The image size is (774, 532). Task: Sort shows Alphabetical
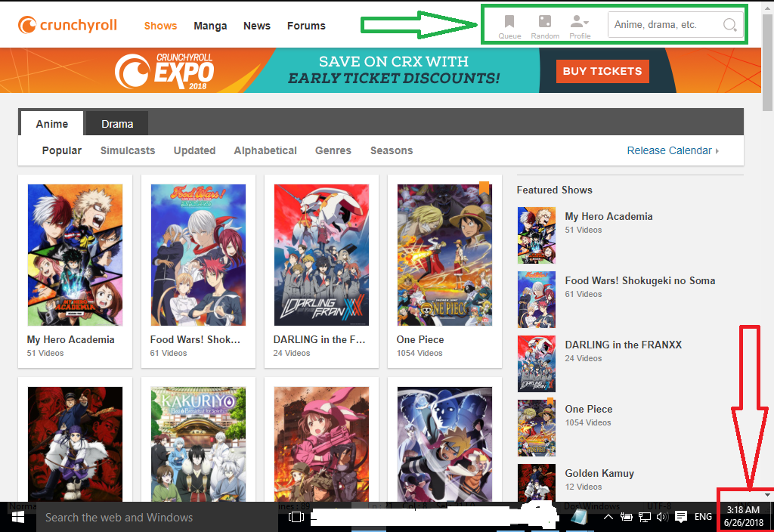point(265,150)
